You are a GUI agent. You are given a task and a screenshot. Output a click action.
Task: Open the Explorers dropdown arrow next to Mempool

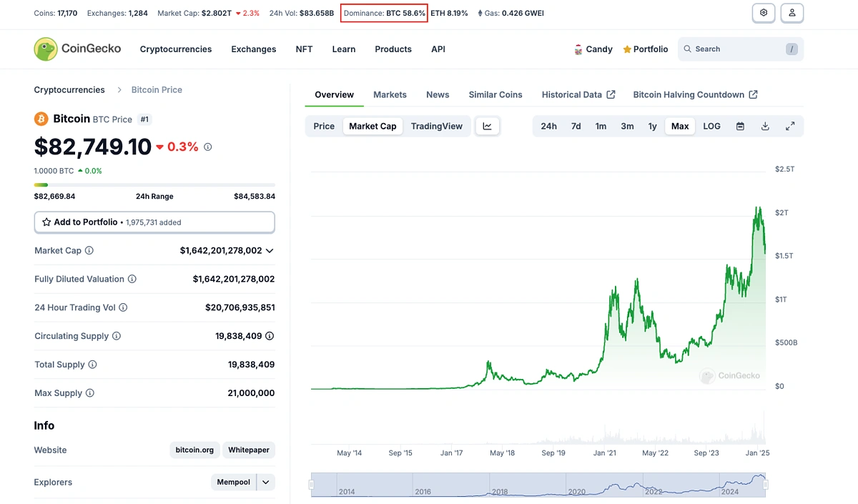pos(266,483)
